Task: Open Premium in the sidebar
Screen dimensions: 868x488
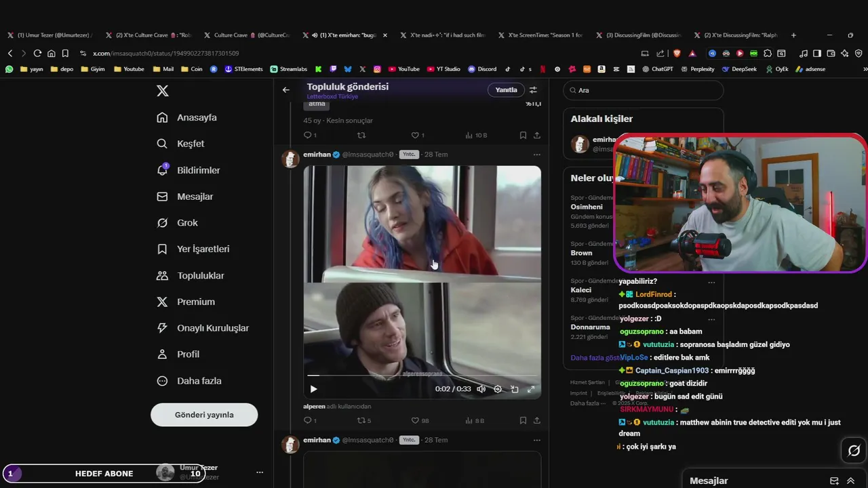Action: pyautogui.click(x=185, y=302)
